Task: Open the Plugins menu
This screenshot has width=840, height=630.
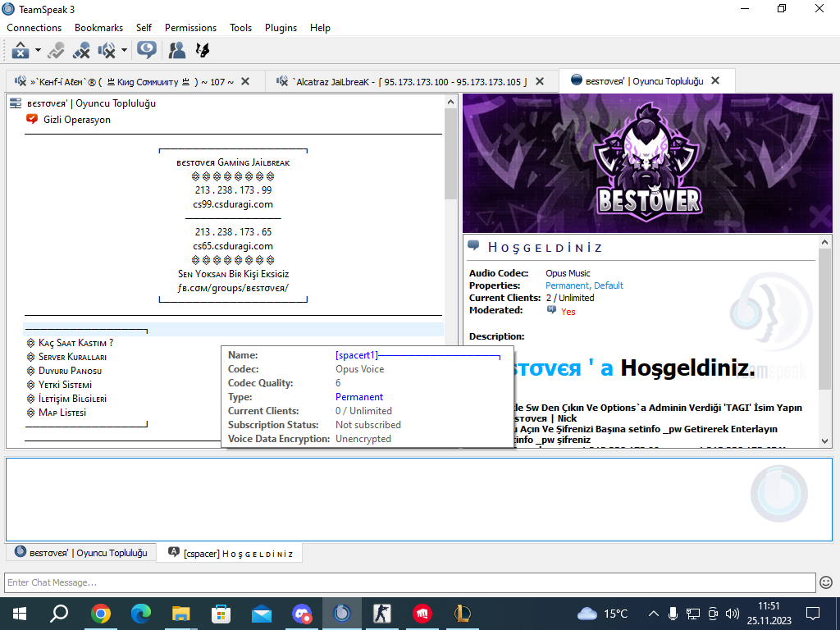Action: coord(281,28)
